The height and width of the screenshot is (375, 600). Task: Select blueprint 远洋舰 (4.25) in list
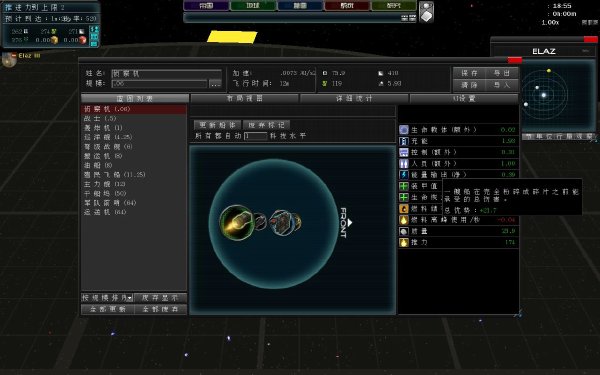tap(134, 137)
